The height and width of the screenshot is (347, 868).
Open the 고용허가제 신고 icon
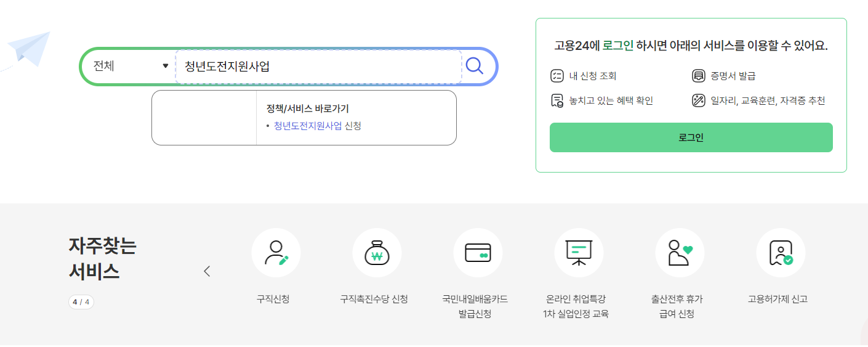pos(781,253)
